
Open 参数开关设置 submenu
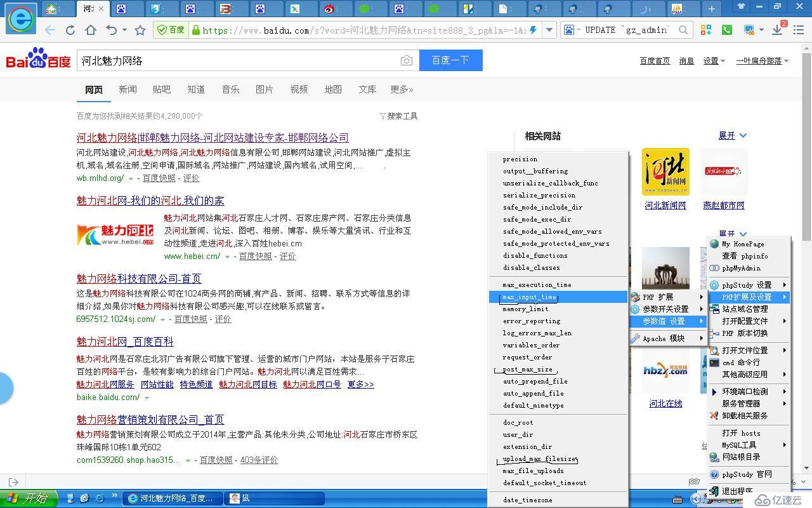tap(667, 309)
